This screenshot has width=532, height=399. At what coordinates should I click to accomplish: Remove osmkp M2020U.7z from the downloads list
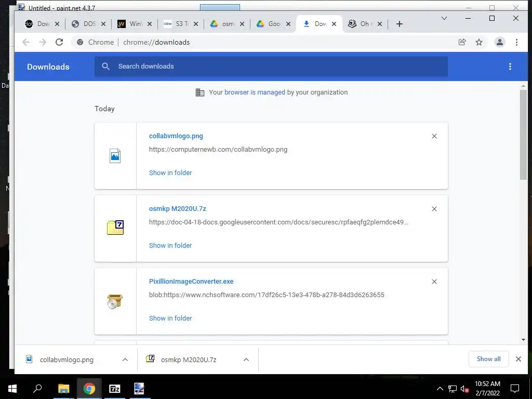point(434,209)
